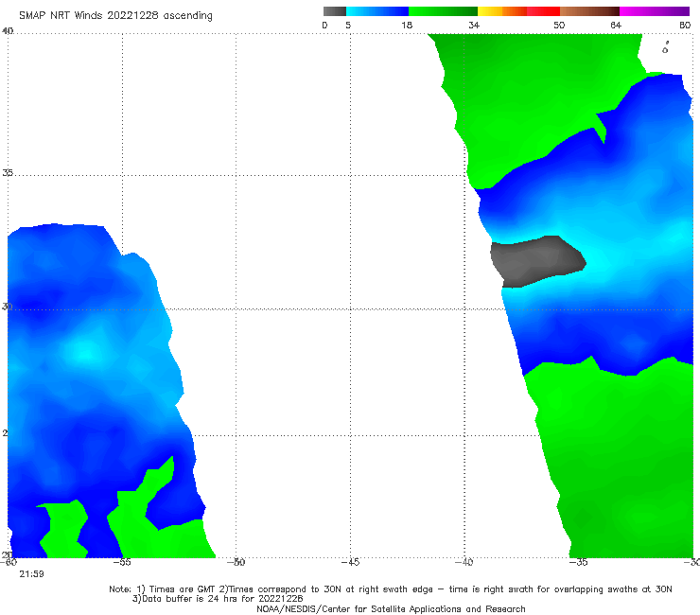Click the color bar label "64"
The height and width of the screenshot is (615, 700).
click(616, 26)
